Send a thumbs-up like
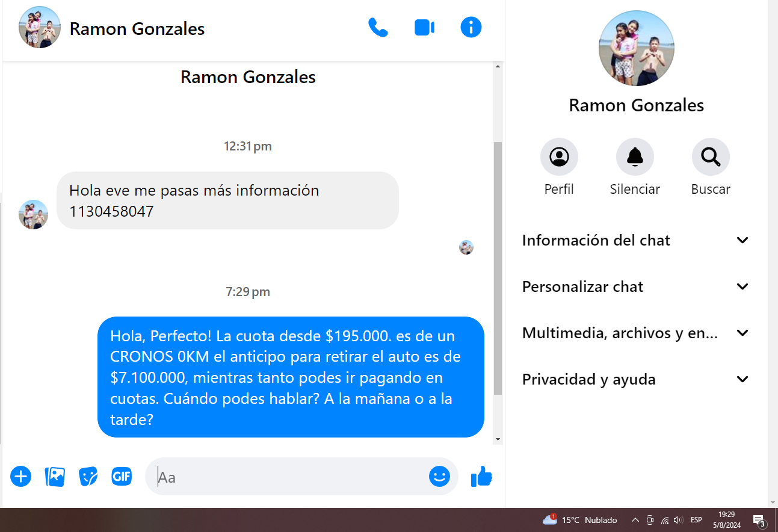The width and height of the screenshot is (778, 532). pos(481,477)
